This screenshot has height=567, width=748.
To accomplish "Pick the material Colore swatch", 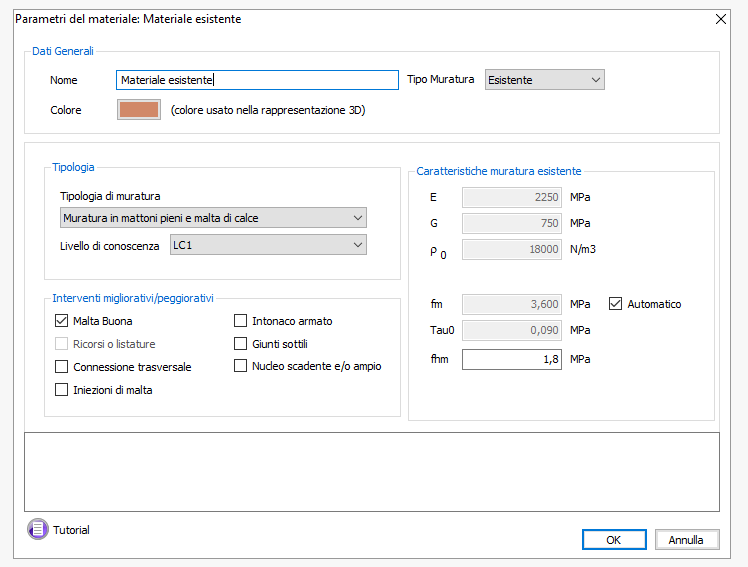I will [139, 110].
